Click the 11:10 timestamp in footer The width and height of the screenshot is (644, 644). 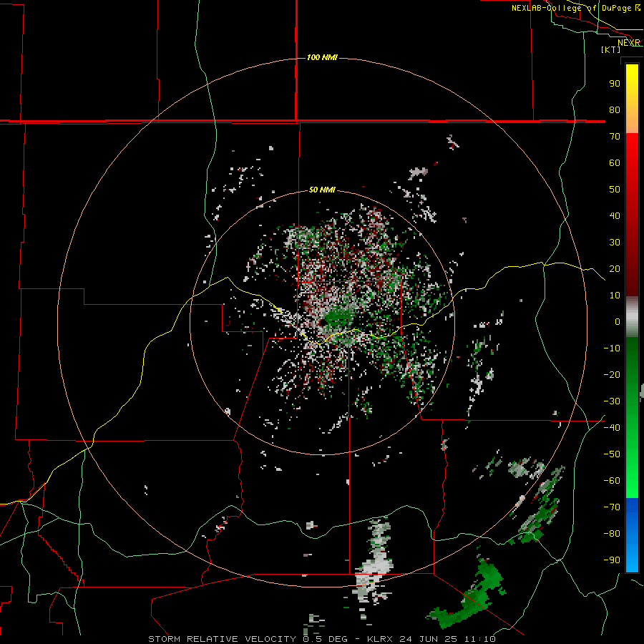click(479, 639)
